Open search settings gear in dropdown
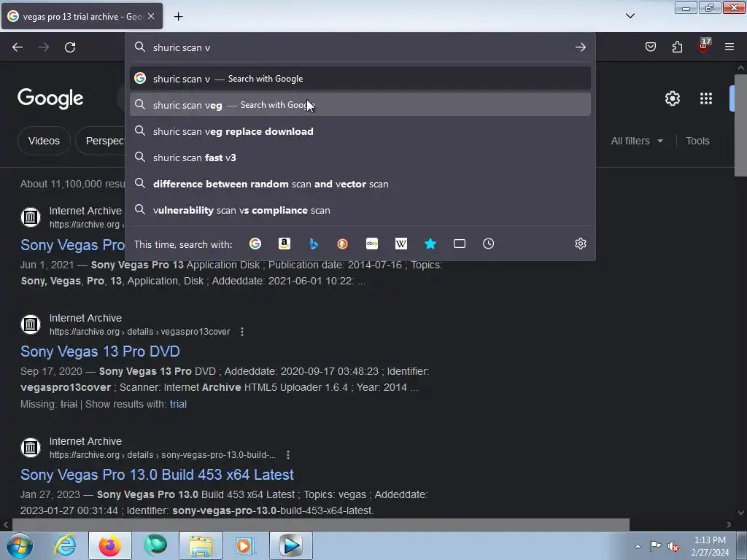This screenshot has height=560, width=747. pyautogui.click(x=580, y=244)
